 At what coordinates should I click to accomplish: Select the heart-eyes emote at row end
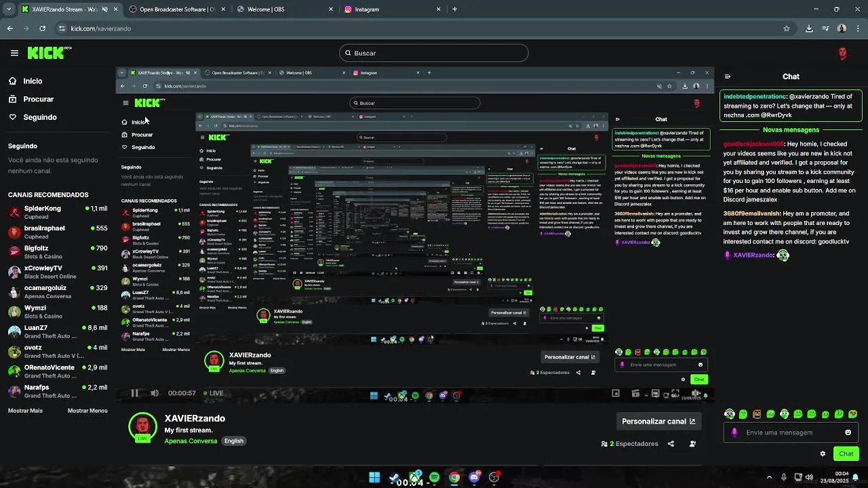click(x=853, y=413)
